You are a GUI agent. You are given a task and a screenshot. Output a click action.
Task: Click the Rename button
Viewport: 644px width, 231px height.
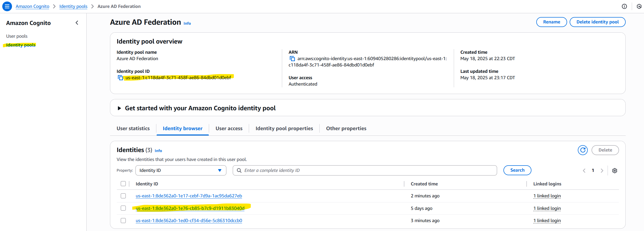[x=552, y=22]
